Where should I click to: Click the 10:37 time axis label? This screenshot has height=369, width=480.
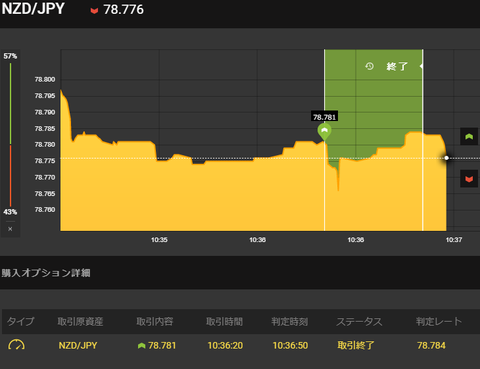454,240
